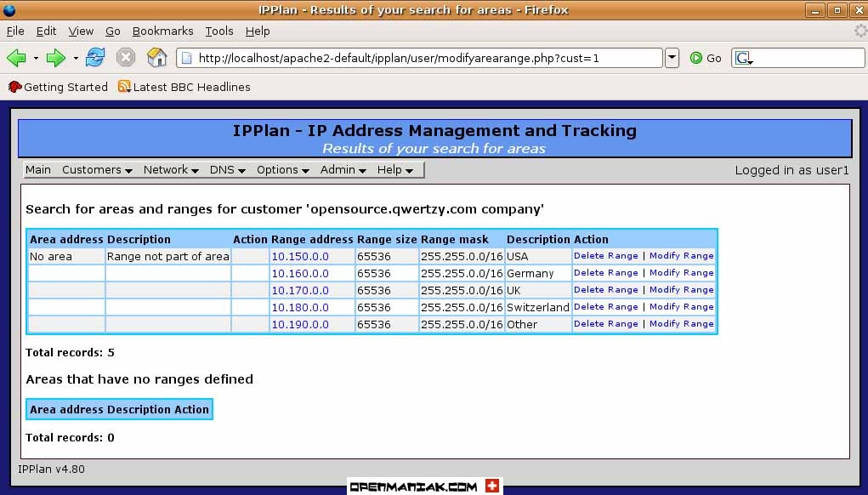Click Delete Range for USA row

[x=605, y=256]
